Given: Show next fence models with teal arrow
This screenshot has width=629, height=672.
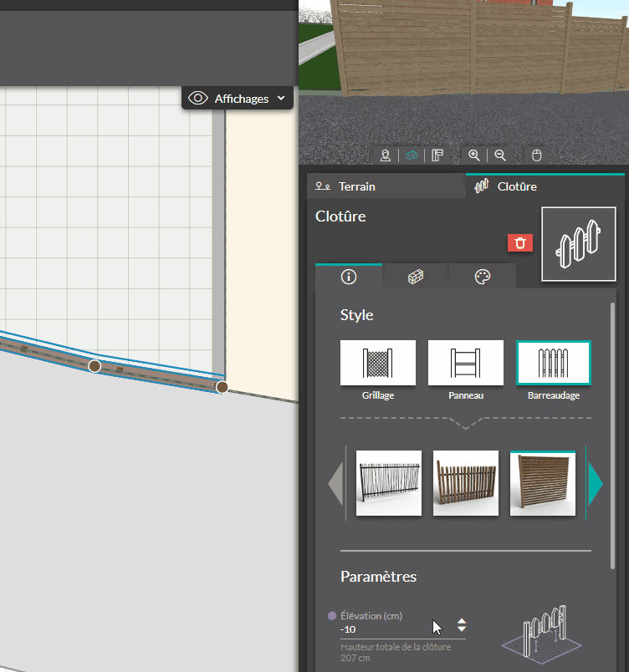Looking at the screenshot, I should pos(596,484).
